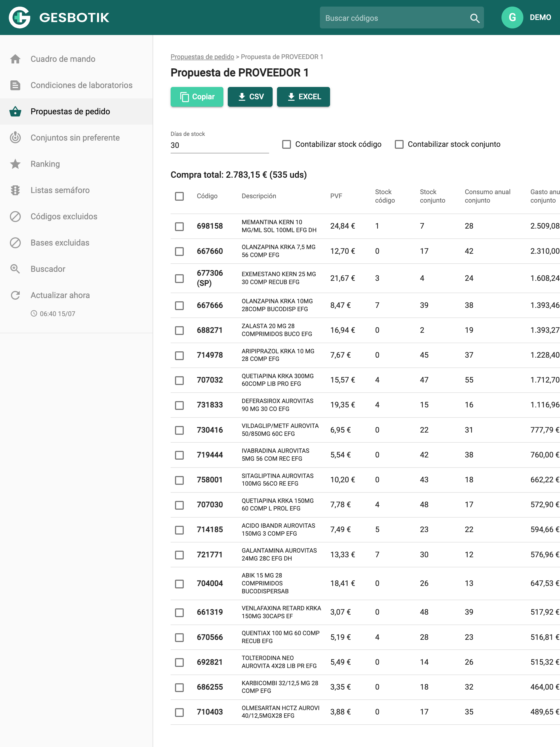Go to Ranking section

coord(76,164)
